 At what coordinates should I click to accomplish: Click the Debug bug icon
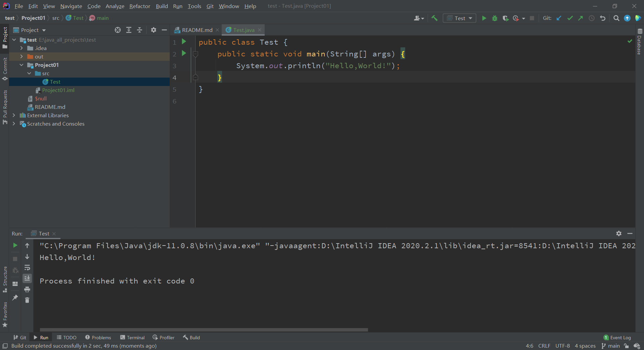[495, 18]
